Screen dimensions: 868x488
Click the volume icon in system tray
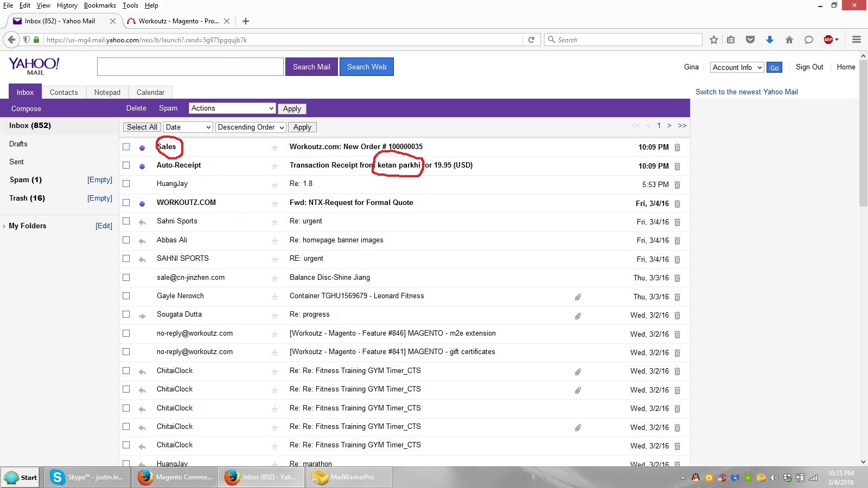pos(774,478)
